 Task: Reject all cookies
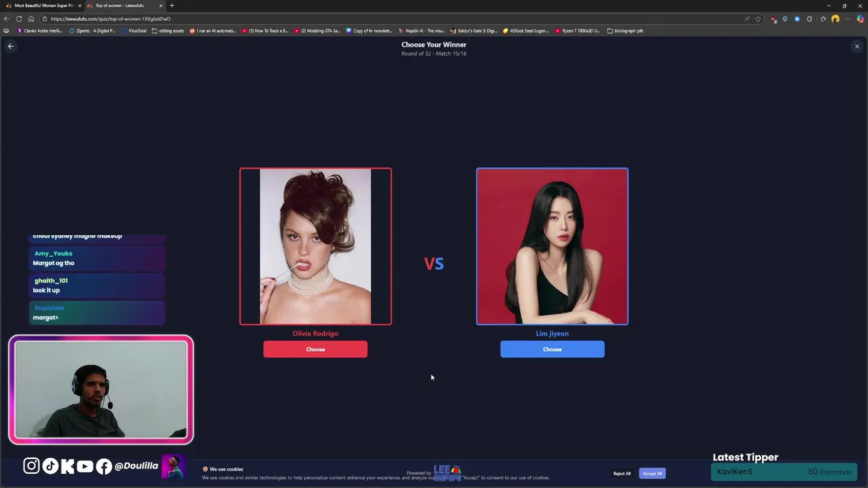(x=622, y=473)
